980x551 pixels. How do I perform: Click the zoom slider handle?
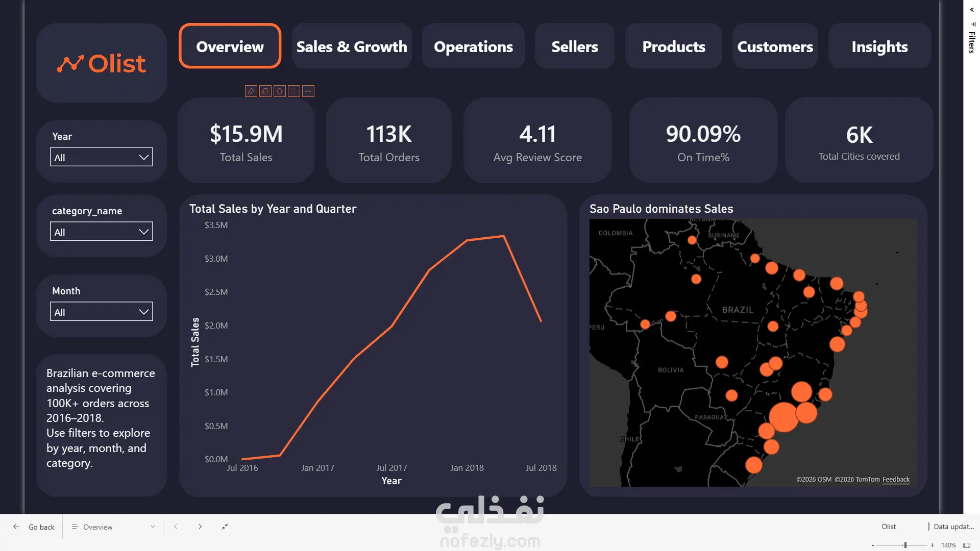(x=905, y=545)
